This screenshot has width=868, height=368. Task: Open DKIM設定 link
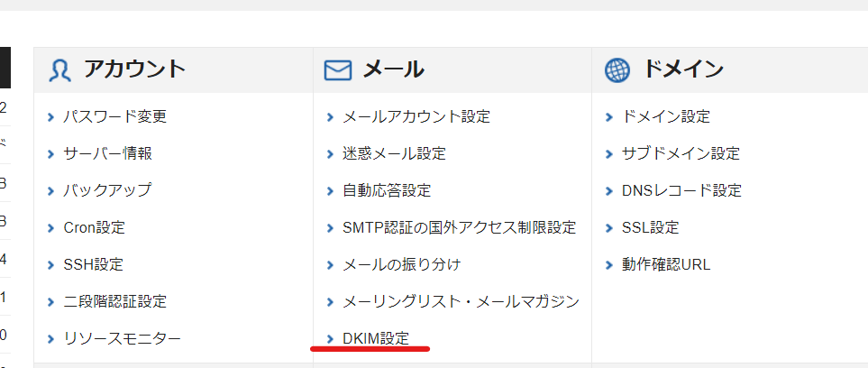click(376, 338)
